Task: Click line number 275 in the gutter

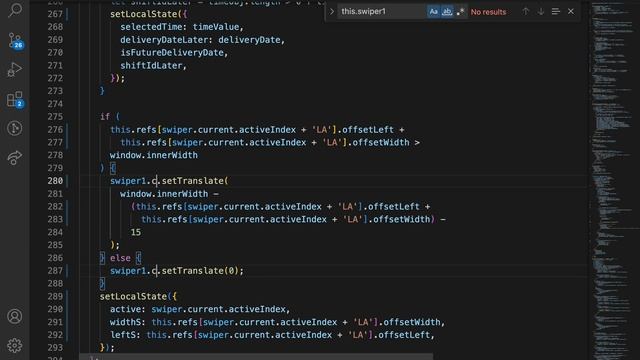Action: [55, 117]
